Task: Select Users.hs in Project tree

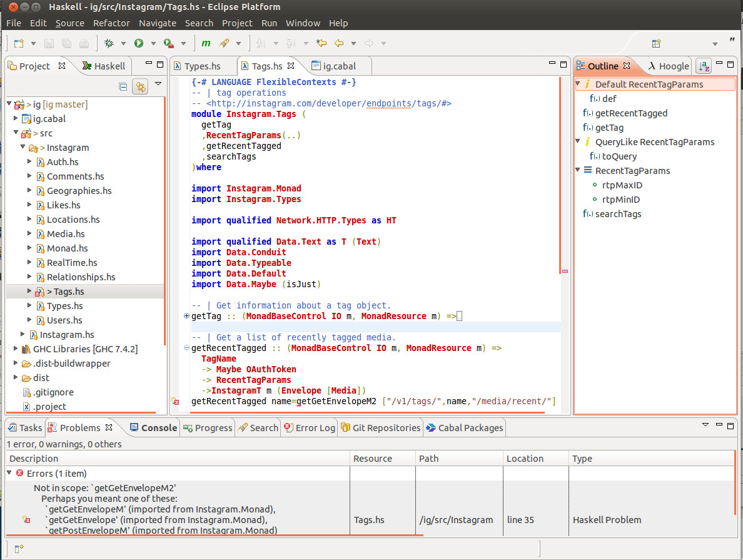Action: (64, 320)
